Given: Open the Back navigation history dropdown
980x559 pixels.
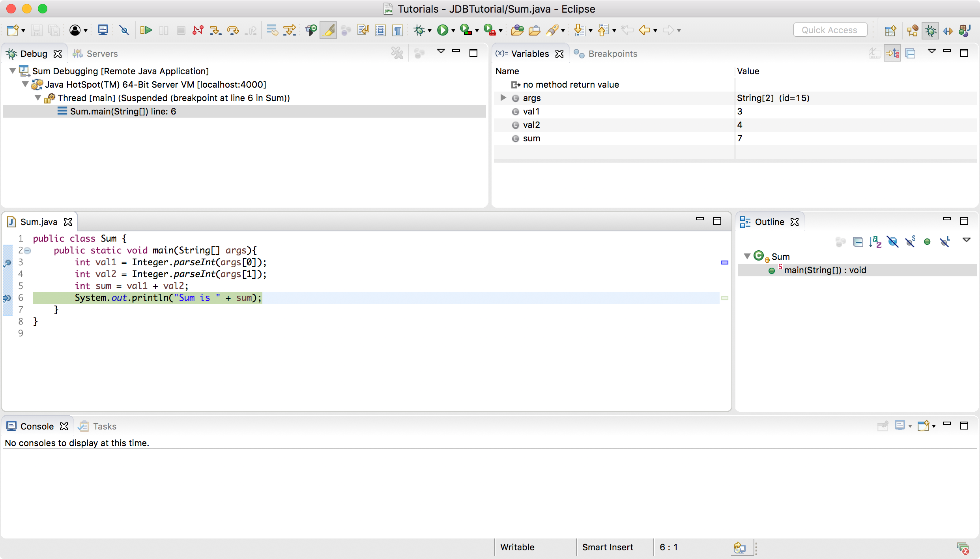Looking at the screenshot, I should click(x=655, y=30).
